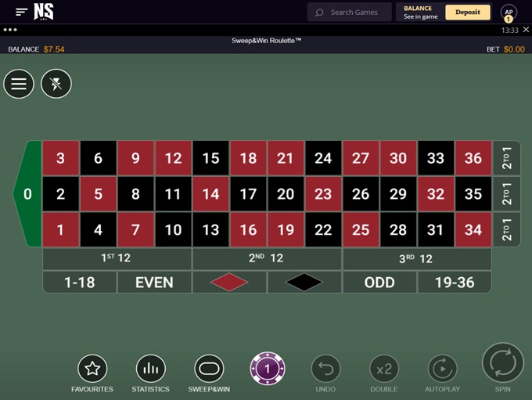Open the Favourites star panel
The image size is (532, 400).
(92, 369)
